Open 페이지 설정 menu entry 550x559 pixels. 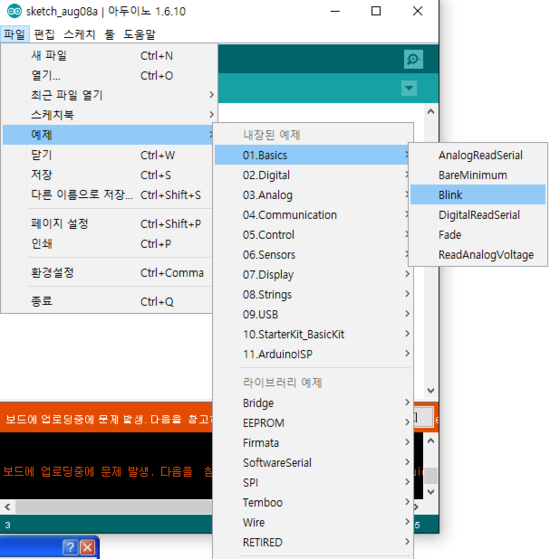click(109, 224)
